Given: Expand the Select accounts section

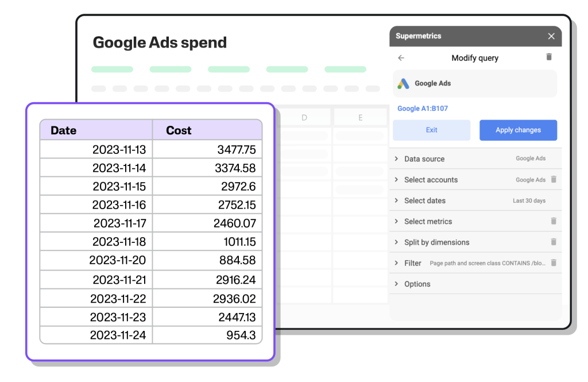Looking at the screenshot, I should (431, 180).
